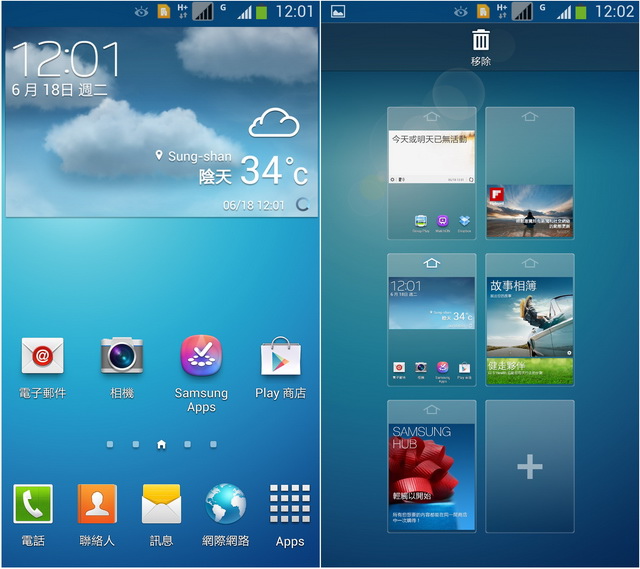This screenshot has height=569, width=640.
Task: Tap the status bar clock showing 12:02
Action: coord(614,11)
